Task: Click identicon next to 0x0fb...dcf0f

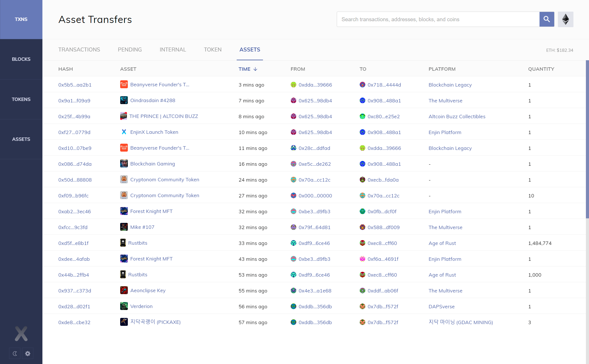Action: 363,211
